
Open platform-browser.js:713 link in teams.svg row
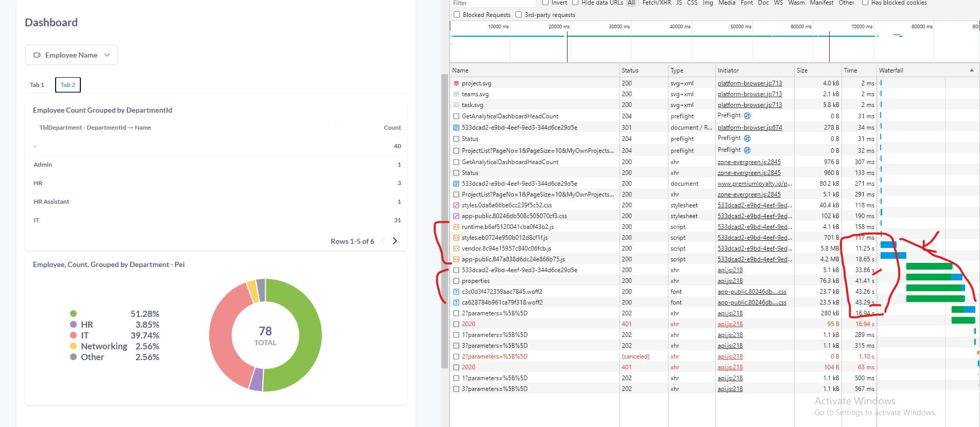750,94
